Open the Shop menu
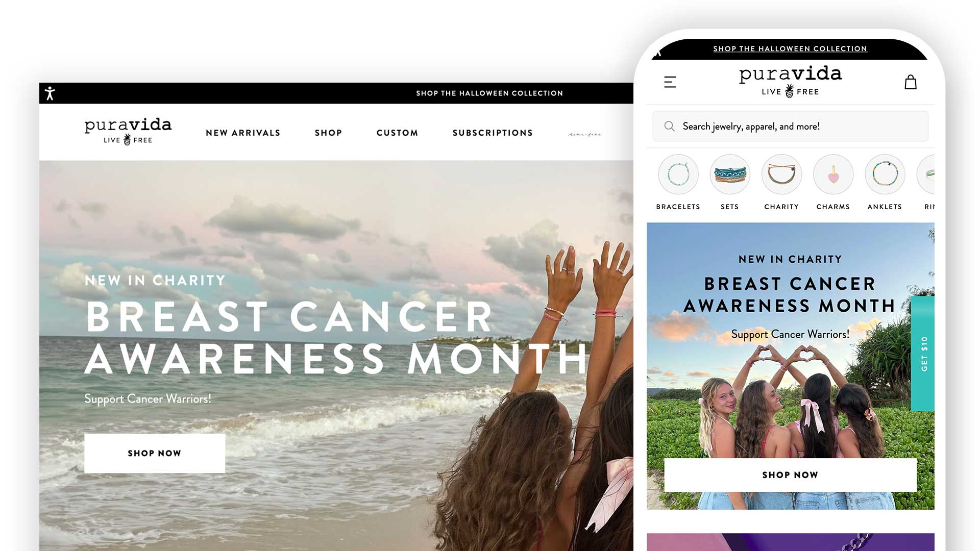 point(328,133)
